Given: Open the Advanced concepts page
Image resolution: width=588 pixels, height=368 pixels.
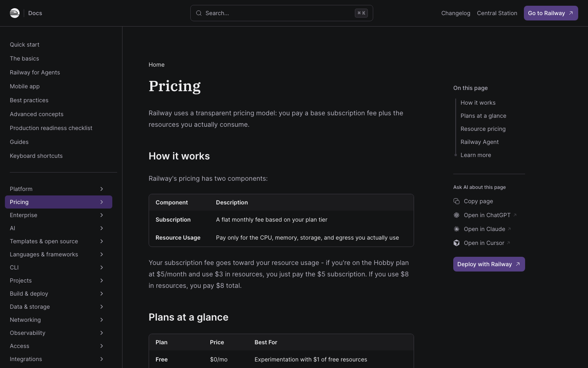Looking at the screenshot, I should point(36,114).
